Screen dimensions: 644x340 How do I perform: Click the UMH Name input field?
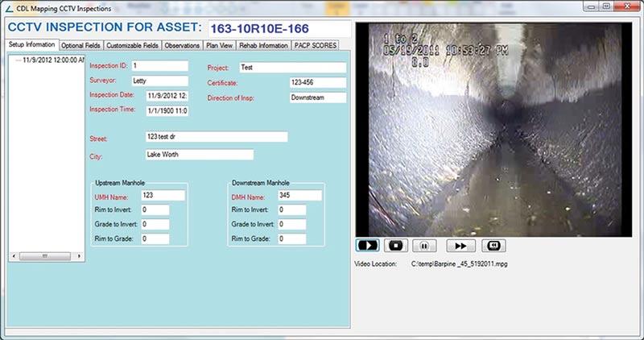coord(162,195)
